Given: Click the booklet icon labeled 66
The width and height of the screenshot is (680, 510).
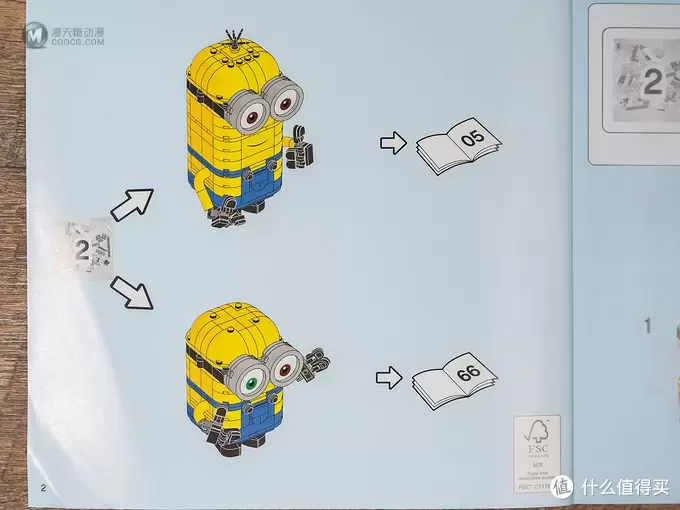Looking at the screenshot, I should pos(454,380).
